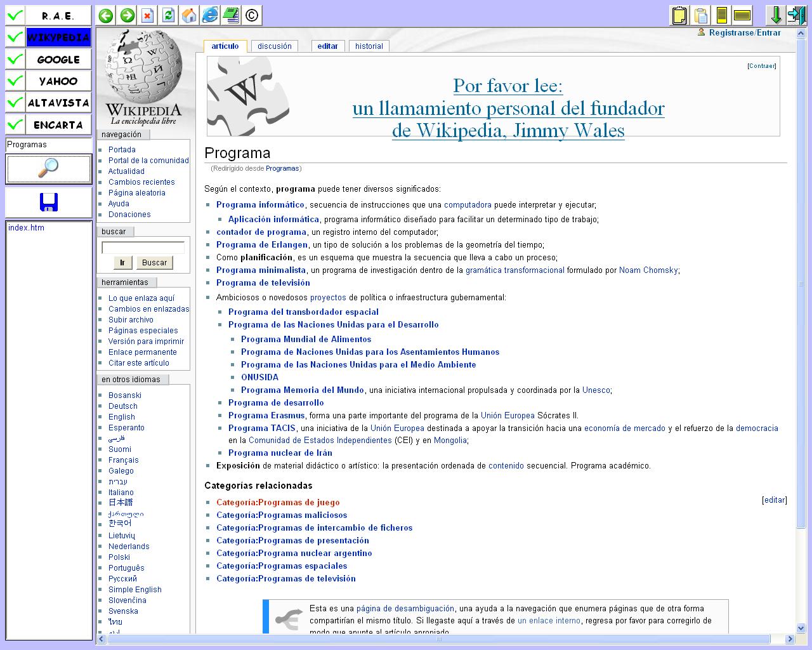The image size is (812, 650).
Task: Stop loading with the red X page icon
Action: tap(148, 15)
